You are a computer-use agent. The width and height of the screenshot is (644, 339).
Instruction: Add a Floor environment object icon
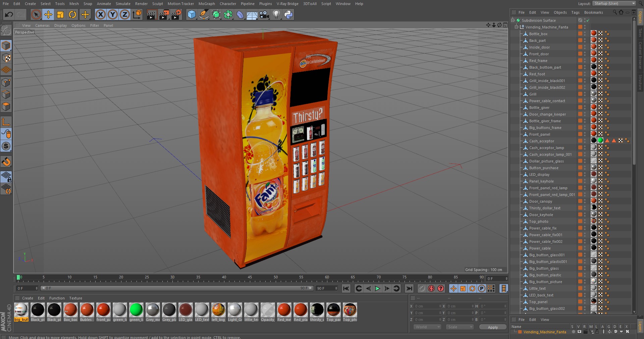coord(252,14)
